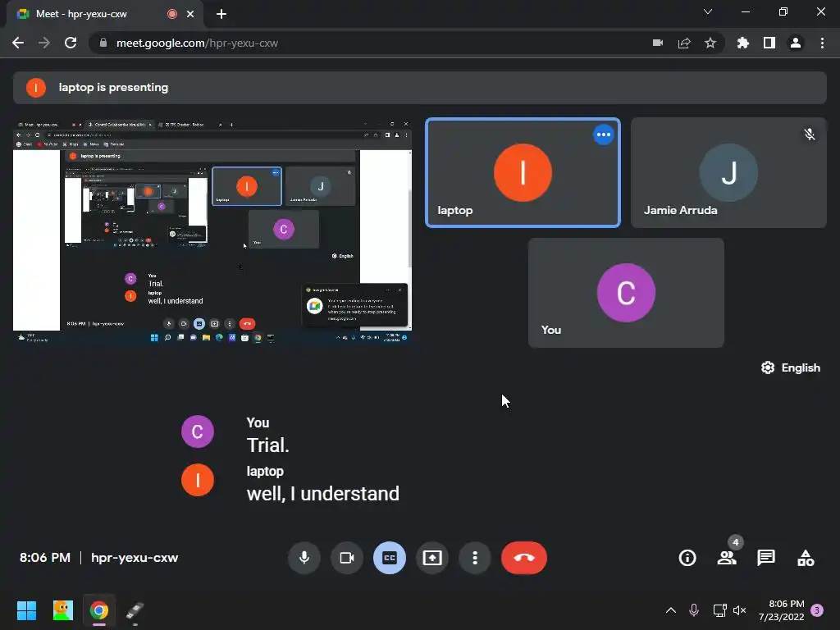Image resolution: width=840 pixels, height=630 pixels.
Task: Open the Windows Start menu
Action: 26,610
